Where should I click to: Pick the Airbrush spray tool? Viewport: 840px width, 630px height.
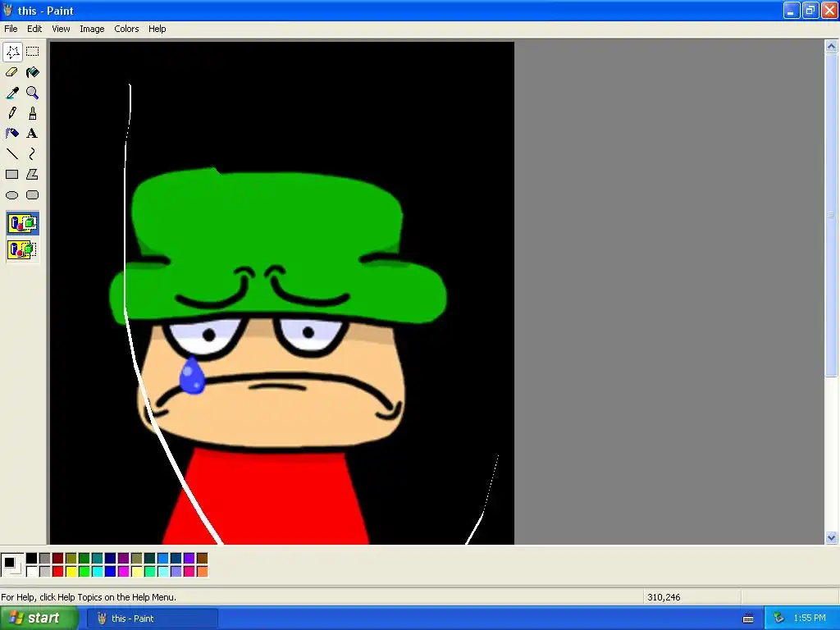point(12,134)
